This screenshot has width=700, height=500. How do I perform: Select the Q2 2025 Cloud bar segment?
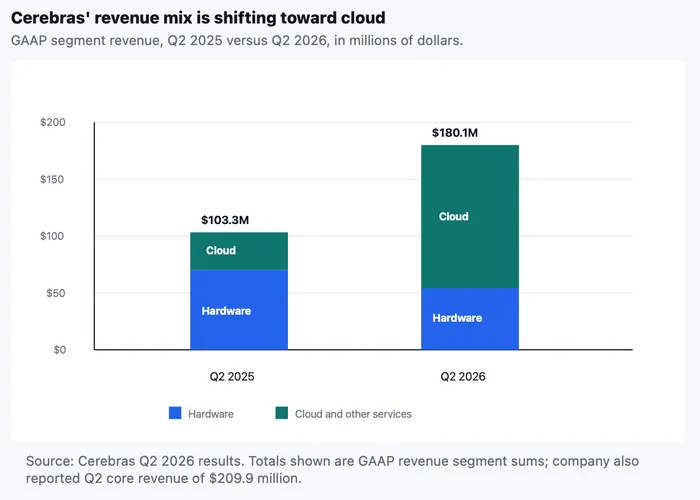pyautogui.click(x=239, y=251)
